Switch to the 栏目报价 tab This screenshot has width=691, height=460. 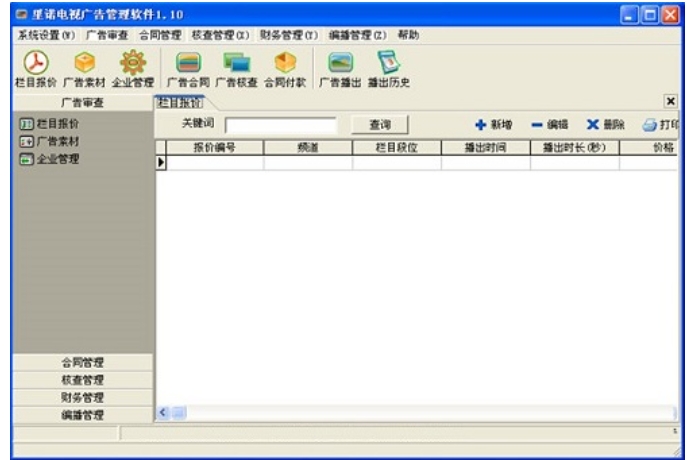point(179,103)
